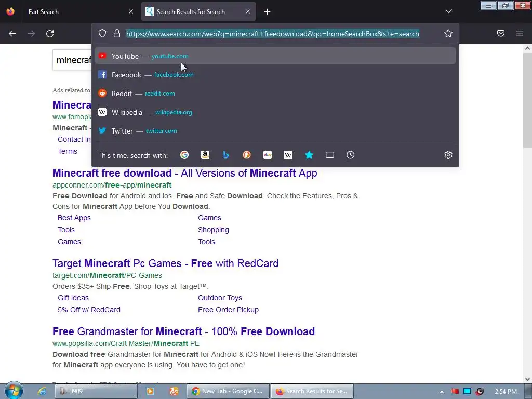This screenshot has height=399, width=532.
Task: Close the Fart Search tab
Action: tap(131, 11)
